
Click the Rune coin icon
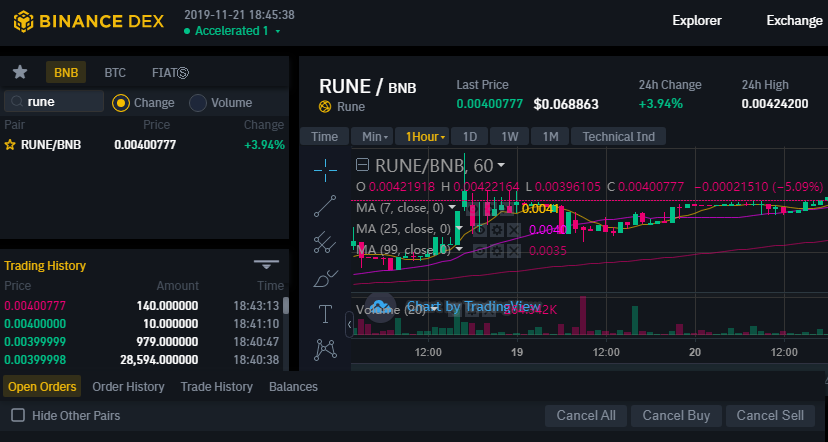[x=325, y=107]
